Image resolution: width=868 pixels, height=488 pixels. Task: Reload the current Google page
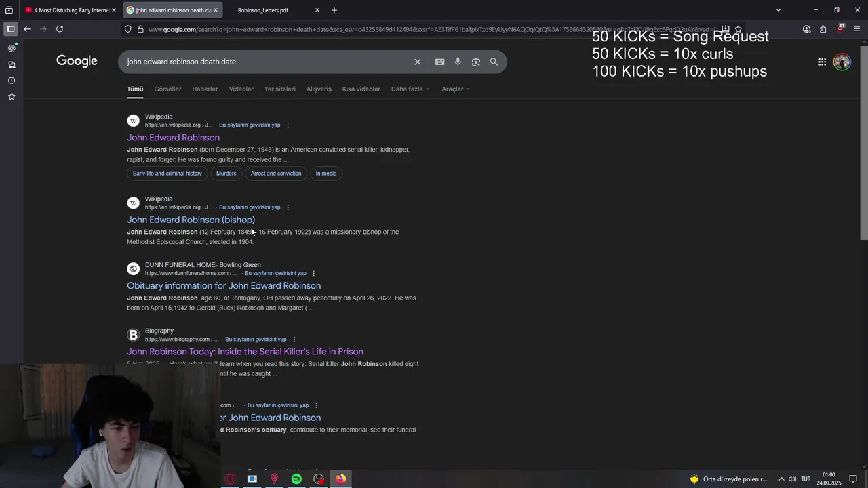[60, 29]
